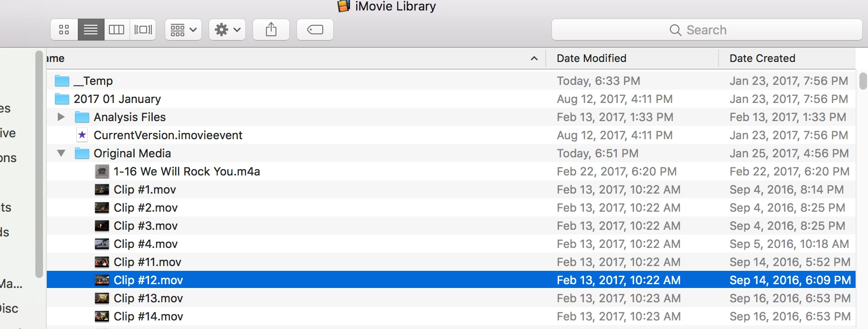The height and width of the screenshot is (329, 868).
Task: Click Jan 25, 2017, 4:56 PM created date
Action: 789,153
